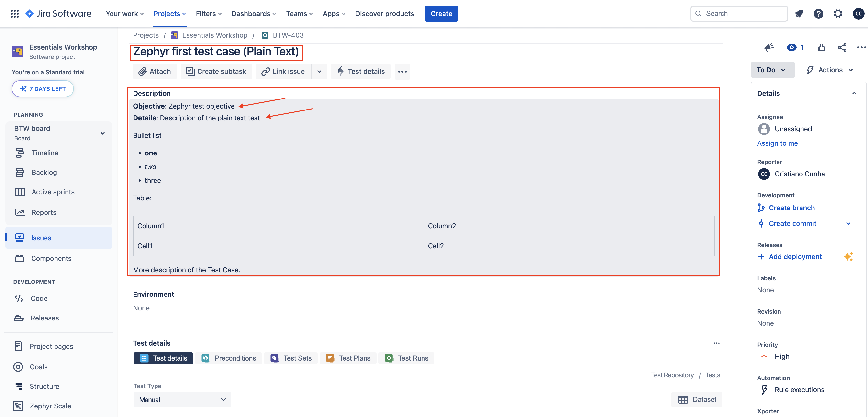Expand the BTW board dropdown chevron
The image size is (868, 417).
coord(102,133)
